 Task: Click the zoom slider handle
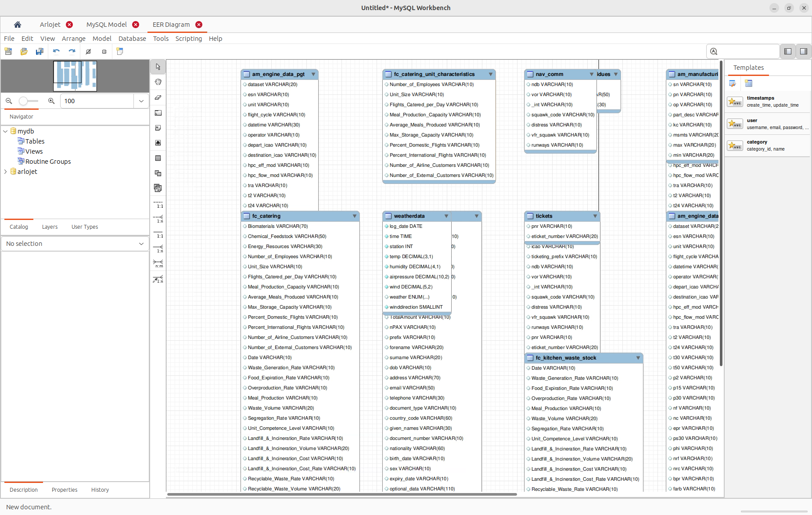[x=23, y=101]
